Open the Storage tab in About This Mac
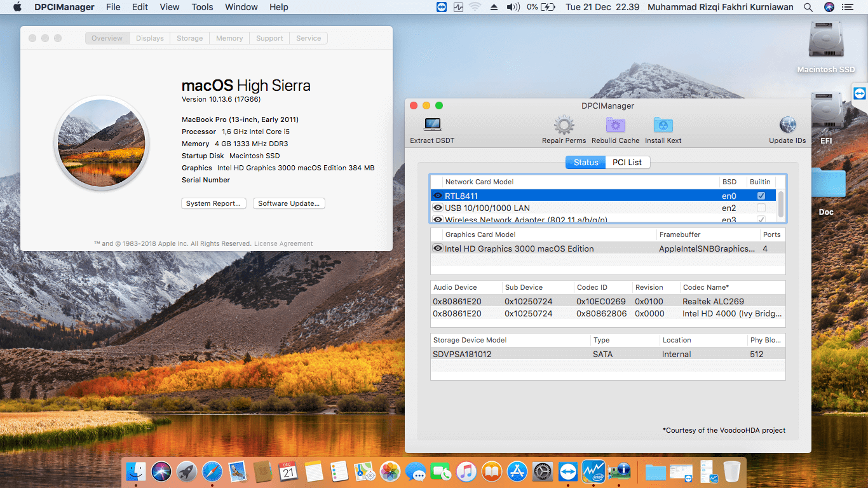Screen dimensions: 868x488 coord(189,38)
